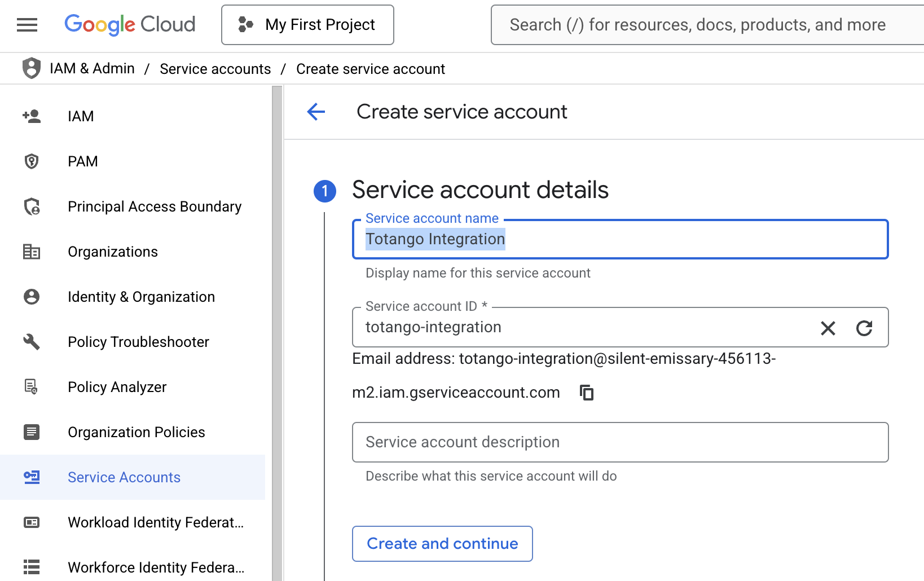Regenerate the service account ID
This screenshot has width=924, height=581.
pos(864,328)
